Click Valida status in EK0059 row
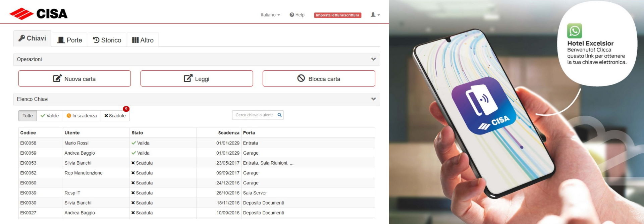The height and width of the screenshot is (224, 644). tap(141, 153)
